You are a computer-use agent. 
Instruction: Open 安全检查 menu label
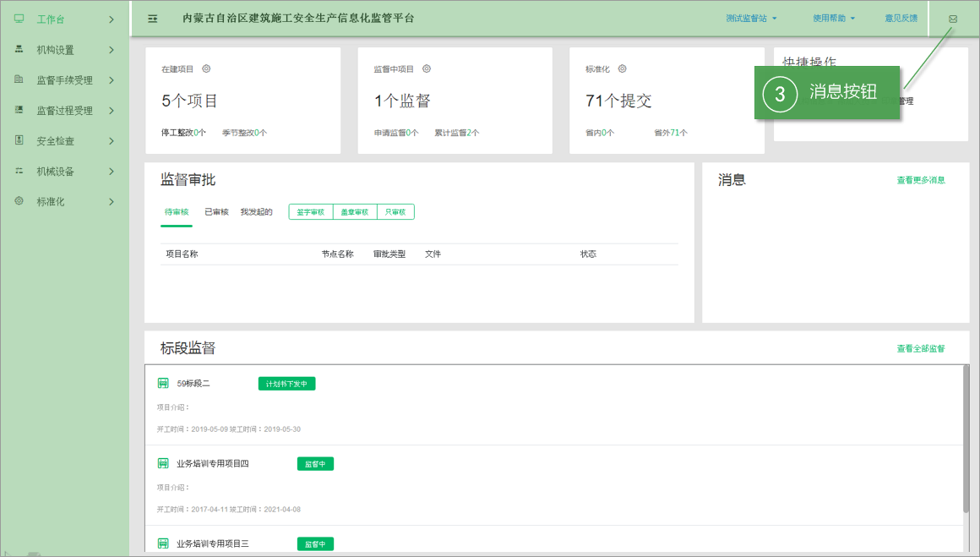[x=55, y=140]
